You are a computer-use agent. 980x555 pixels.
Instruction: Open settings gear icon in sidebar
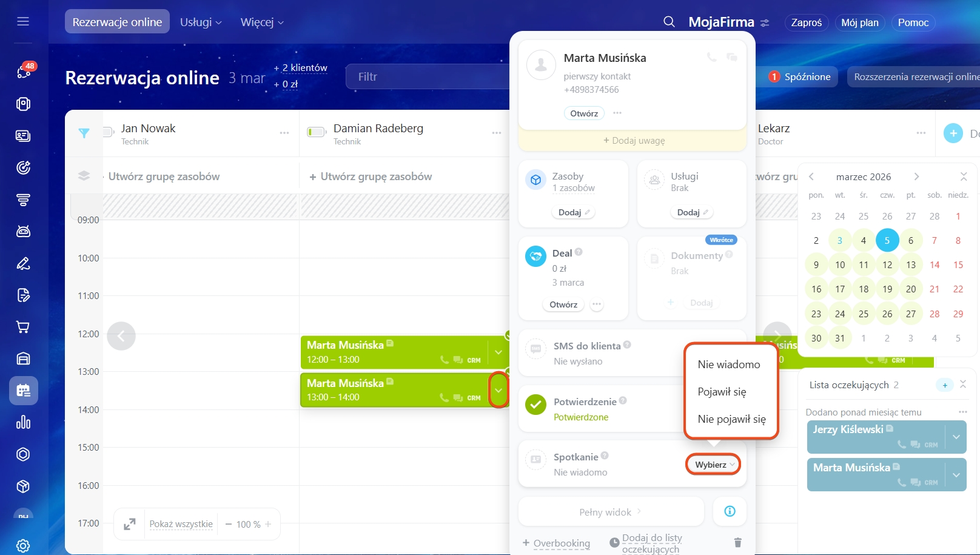click(x=23, y=545)
